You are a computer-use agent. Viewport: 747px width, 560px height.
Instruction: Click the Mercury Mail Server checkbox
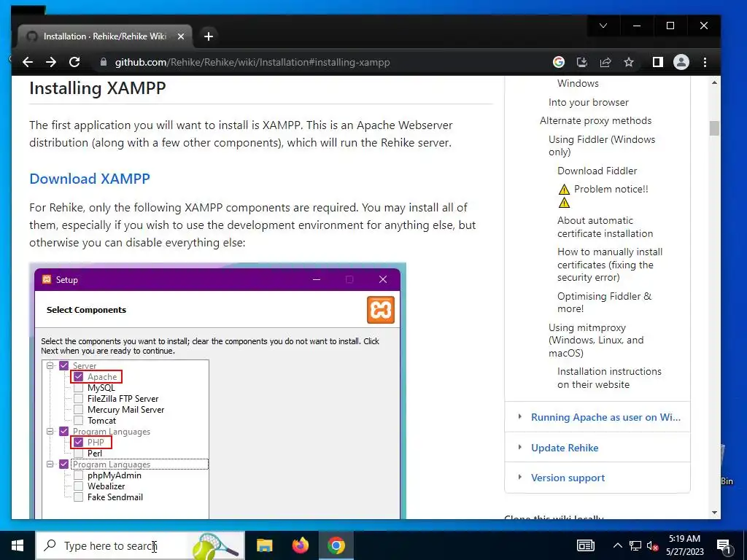[78, 410]
